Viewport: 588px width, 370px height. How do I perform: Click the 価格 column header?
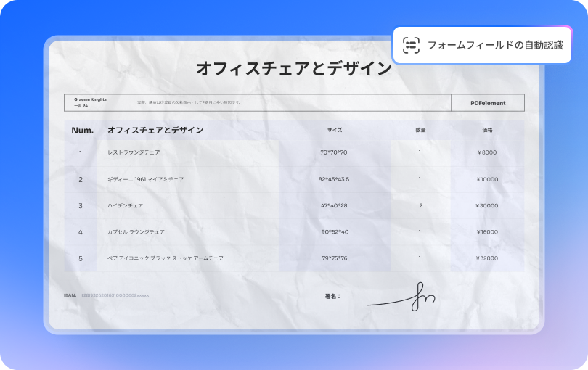coord(487,131)
